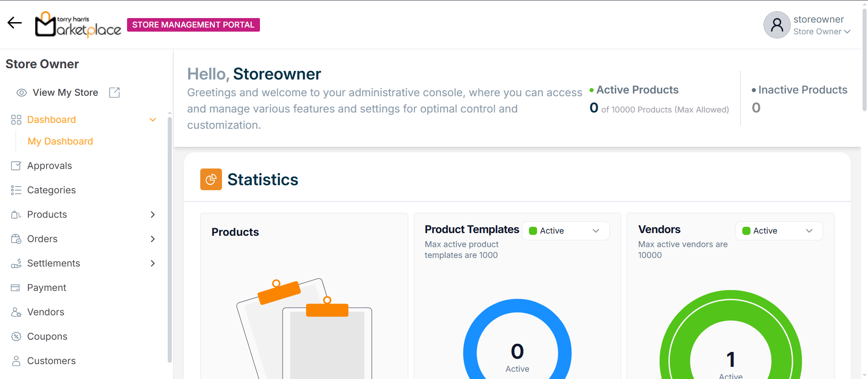Expand the Products submenu arrow
Screen dimensions: 868x379
tap(153, 215)
